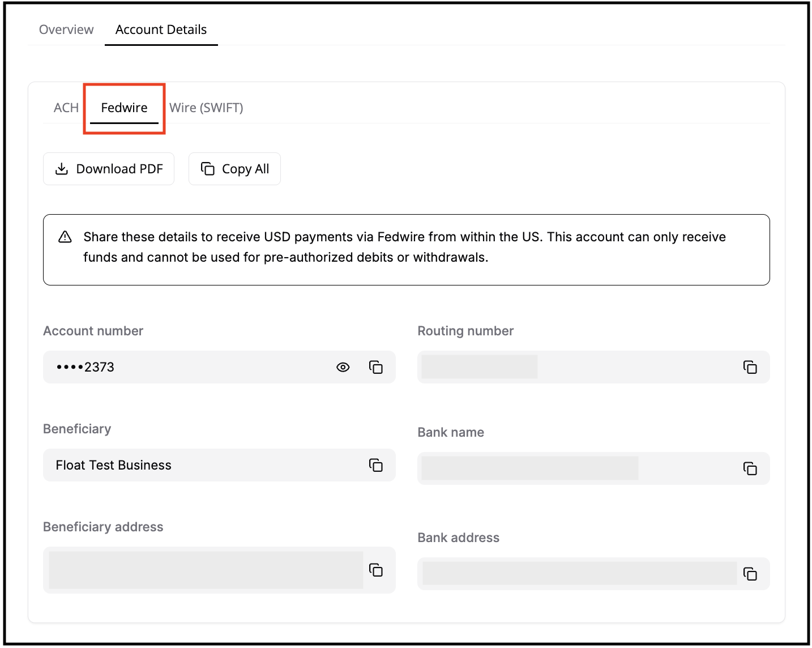Image resolution: width=812 pixels, height=648 pixels.
Task: Reveal the account number with eye icon
Action: click(343, 367)
